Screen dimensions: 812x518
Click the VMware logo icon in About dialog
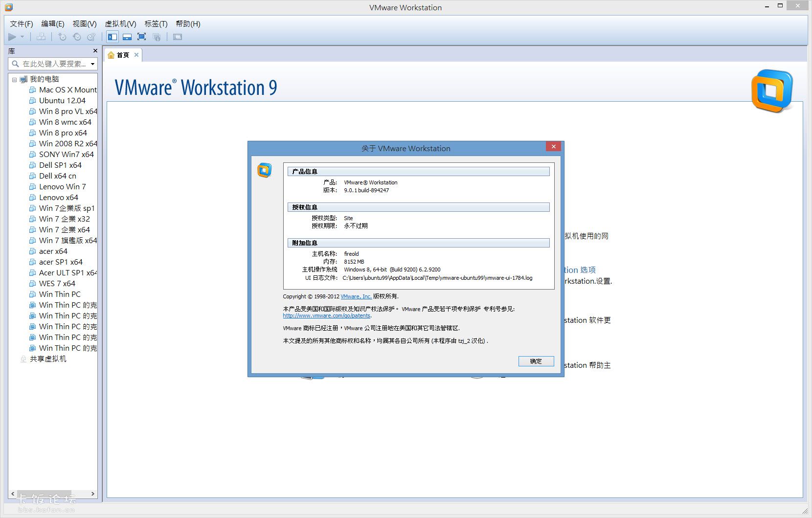point(265,170)
